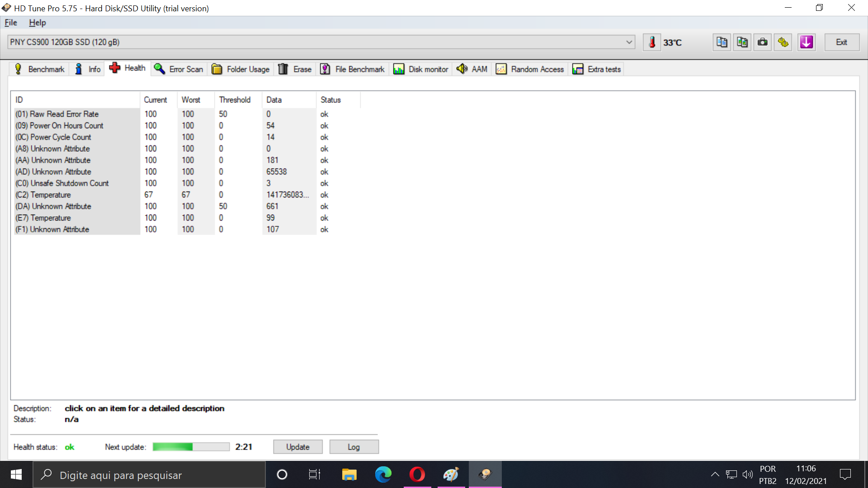The image size is (868, 488).
Task: Select the Power Cycle Count row
Action: tap(187, 137)
